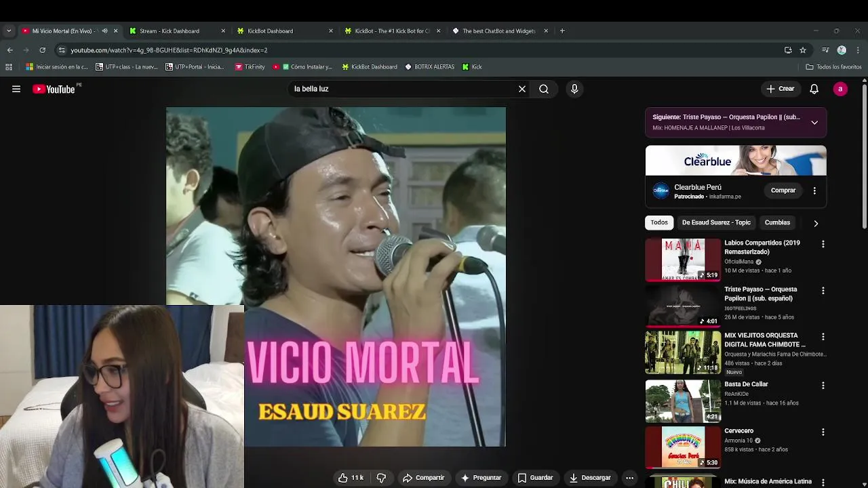
Task: Bookmark this page with star icon
Action: 803,50
